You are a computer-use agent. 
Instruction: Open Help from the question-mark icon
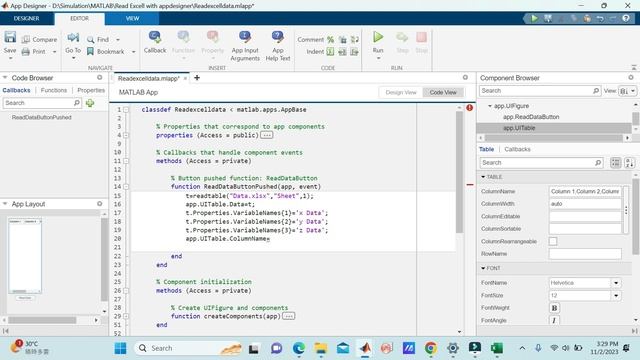[626, 18]
